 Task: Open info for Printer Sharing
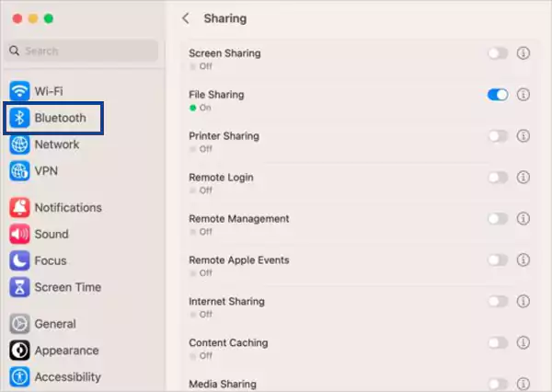pyautogui.click(x=523, y=136)
